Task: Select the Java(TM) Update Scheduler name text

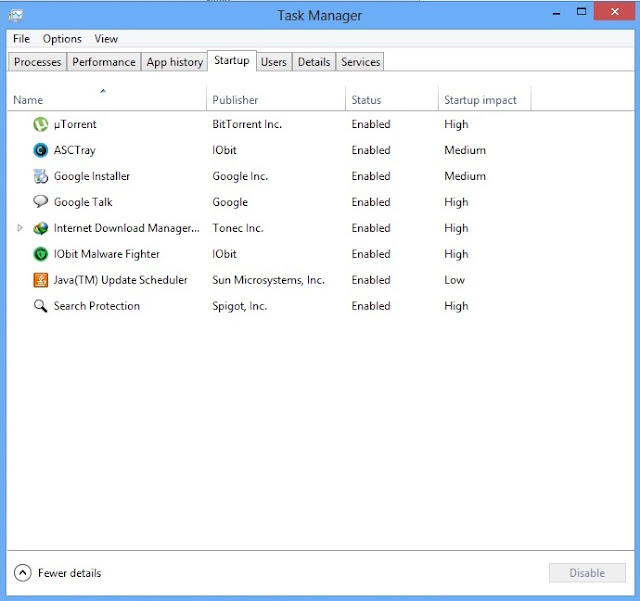Action: (120, 280)
